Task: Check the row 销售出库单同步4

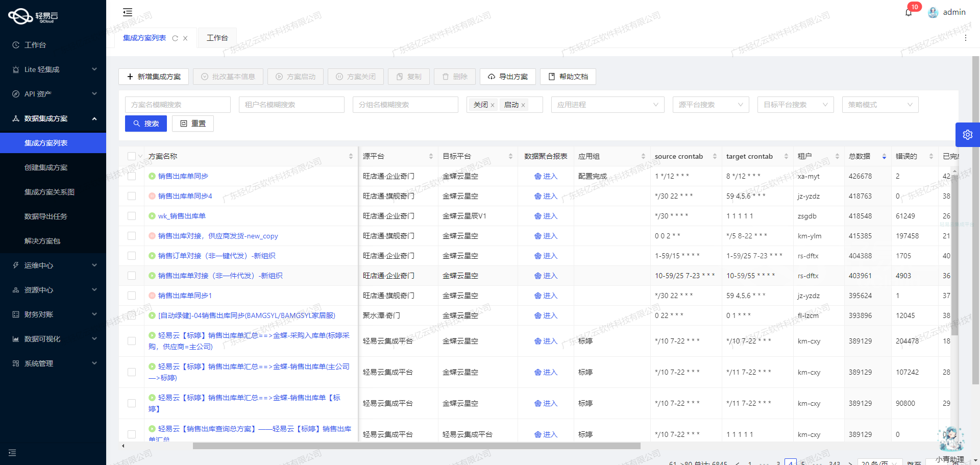Action: (x=132, y=196)
